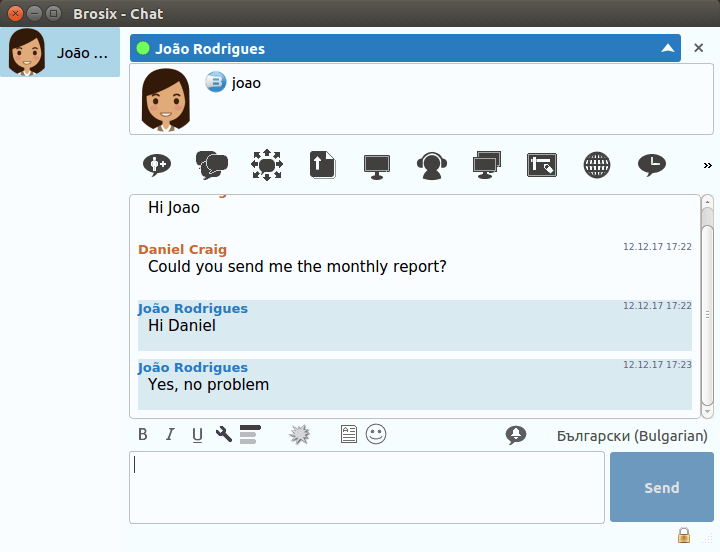Toggle underline text formatting
This screenshot has width=720, height=552.
pos(197,434)
